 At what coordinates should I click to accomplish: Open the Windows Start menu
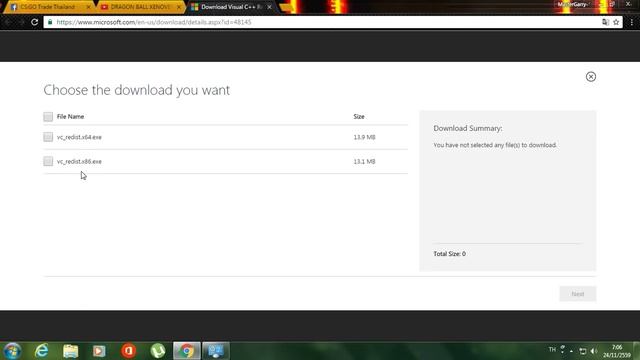[12, 351]
